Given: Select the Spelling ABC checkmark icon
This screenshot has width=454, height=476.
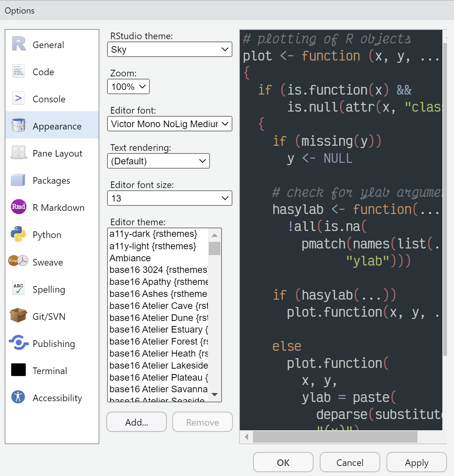Looking at the screenshot, I should pos(18,289).
